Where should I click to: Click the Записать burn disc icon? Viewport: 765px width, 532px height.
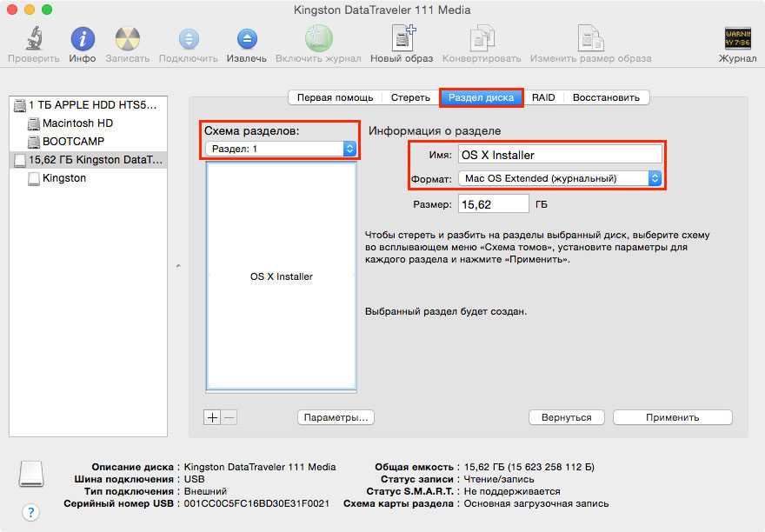tap(127, 38)
